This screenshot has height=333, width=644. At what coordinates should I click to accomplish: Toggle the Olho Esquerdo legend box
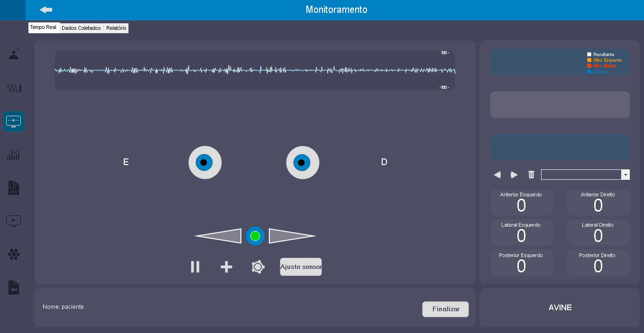pos(589,60)
